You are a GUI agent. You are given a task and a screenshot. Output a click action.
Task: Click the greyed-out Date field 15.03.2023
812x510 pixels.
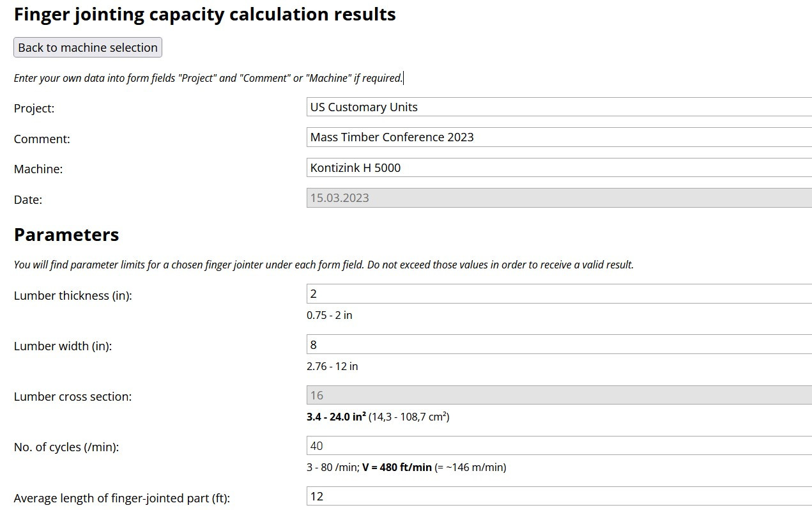pyautogui.click(x=559, y=197)
